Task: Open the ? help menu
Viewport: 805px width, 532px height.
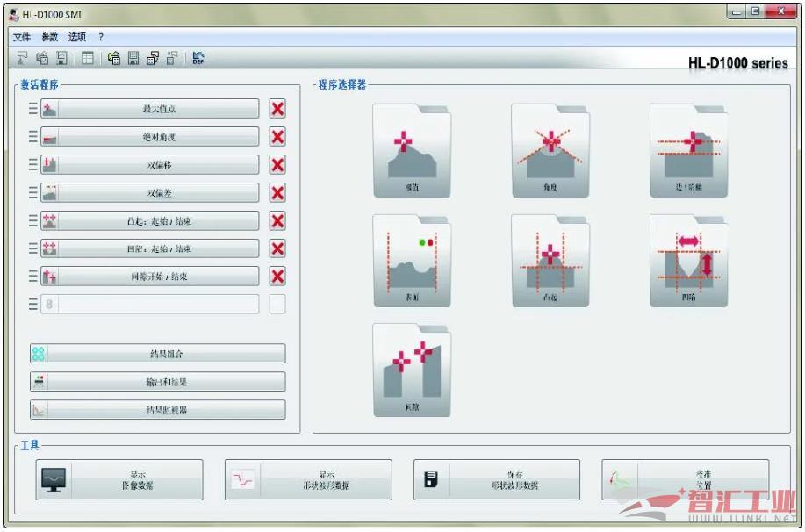Action: pos(101,37)
